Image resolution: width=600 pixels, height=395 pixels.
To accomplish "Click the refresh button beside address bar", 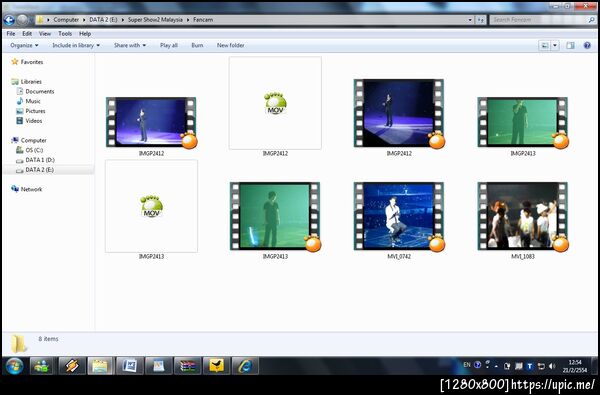I will [x=481, y=20].
